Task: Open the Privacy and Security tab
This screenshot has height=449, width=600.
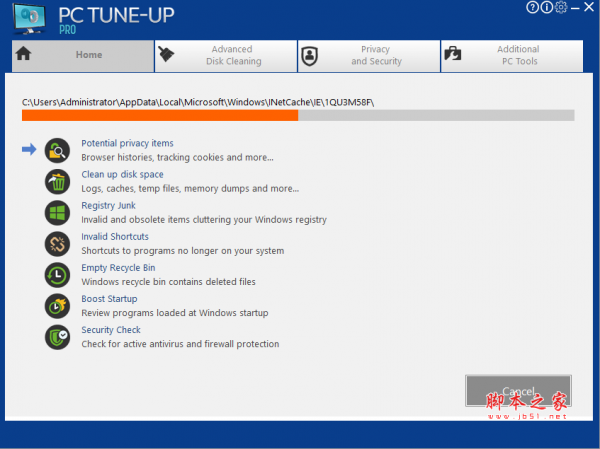Action: click(x=369, y=56)
